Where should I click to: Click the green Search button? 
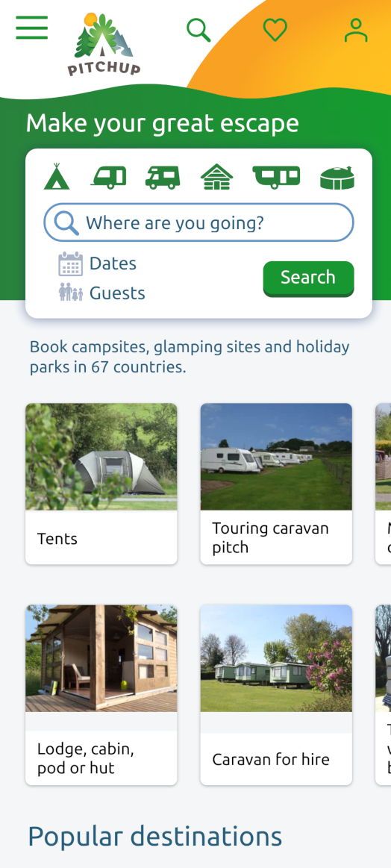(308, 278)
